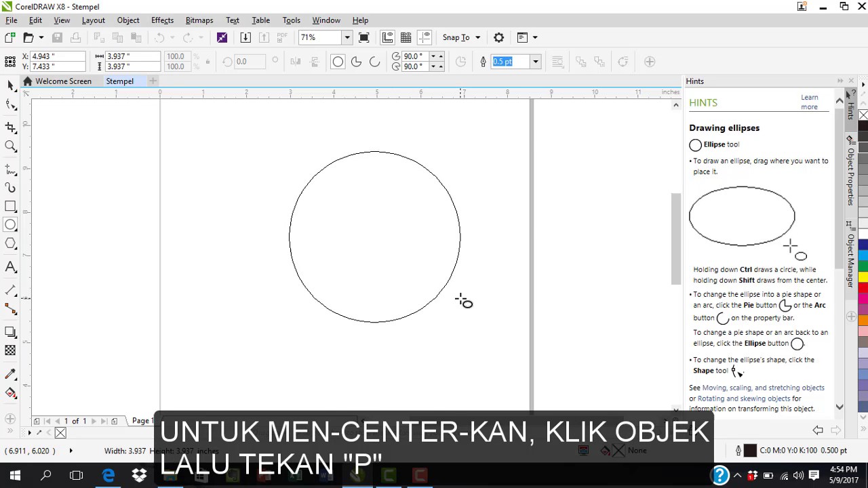868x488 pixels.
Task: Add new document tab with plus
Action: (x=153, y=81)
